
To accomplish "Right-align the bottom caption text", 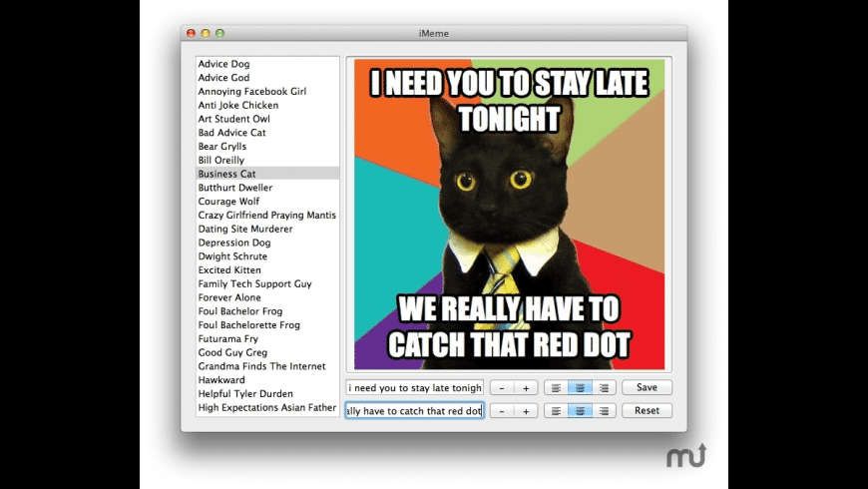I will 604,411.
